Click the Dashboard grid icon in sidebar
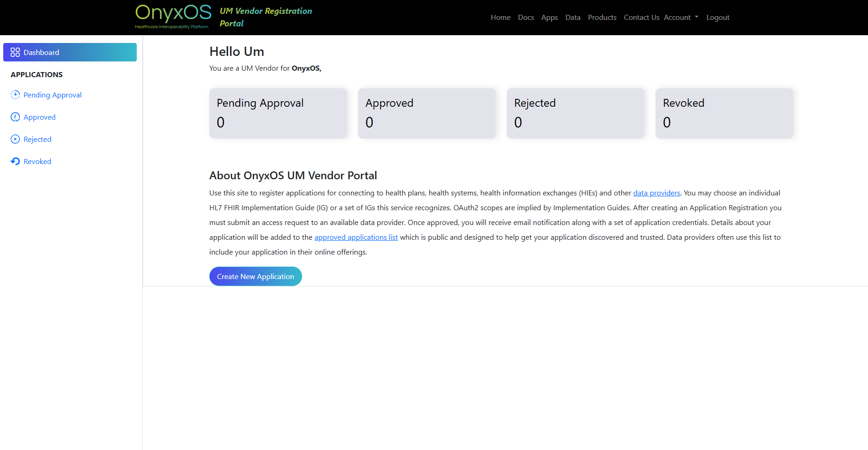This screenshot has width=868, height=450. point(15,52)
